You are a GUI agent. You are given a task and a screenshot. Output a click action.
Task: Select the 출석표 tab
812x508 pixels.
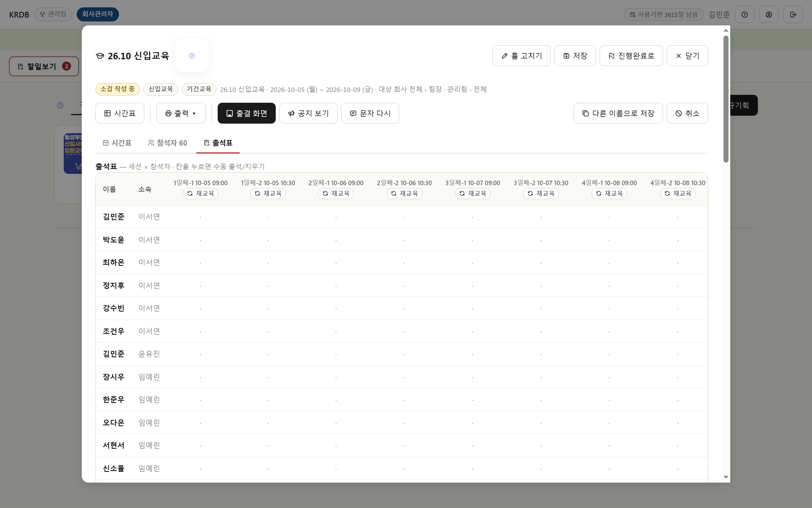[218, 143]
